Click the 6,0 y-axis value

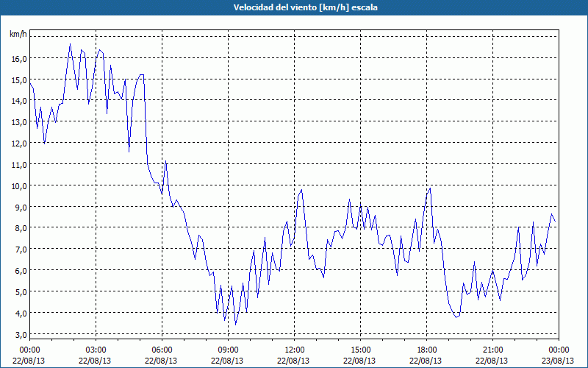coord(21,270)
